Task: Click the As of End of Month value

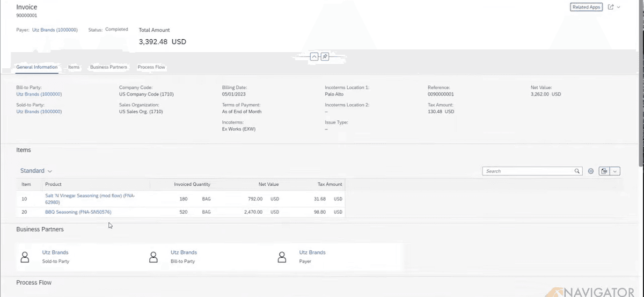Action: (242, 112)
